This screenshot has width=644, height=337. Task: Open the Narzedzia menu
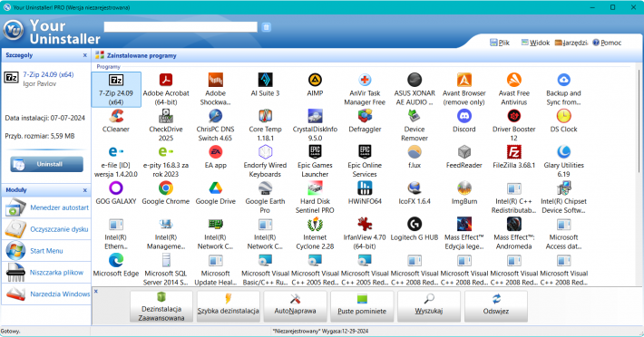pyautogui.click(x=571, y=43)
